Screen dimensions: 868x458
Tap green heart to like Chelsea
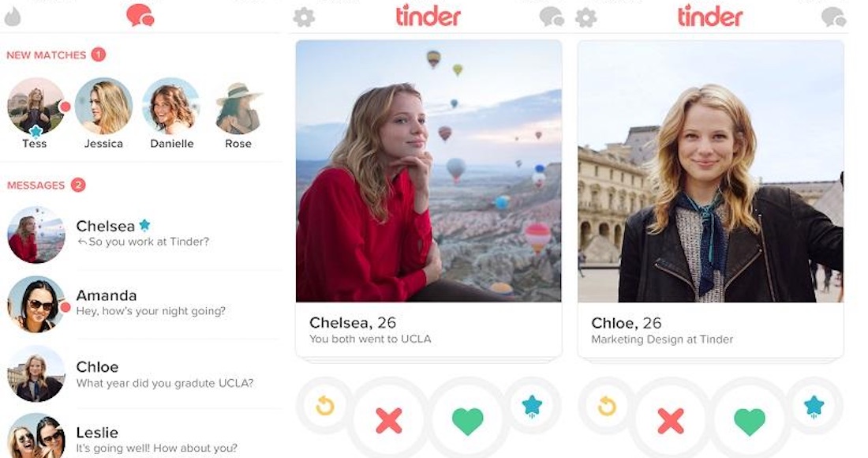(x=468, y=421)
